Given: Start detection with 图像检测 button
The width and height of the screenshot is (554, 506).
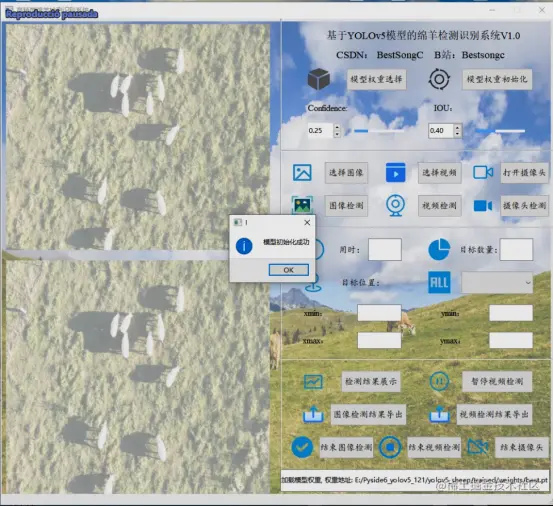Looking at the screenshot, I should tap(346, 206).
